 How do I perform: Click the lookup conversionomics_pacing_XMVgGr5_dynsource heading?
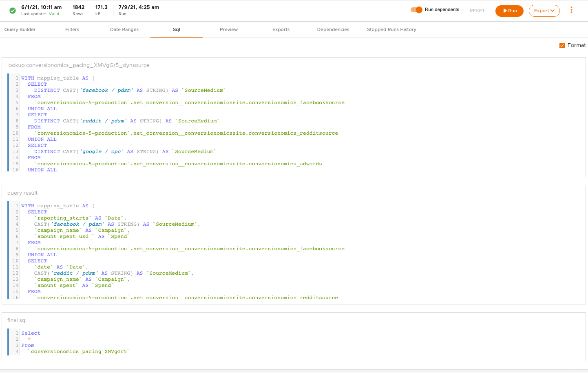point(78,65)
